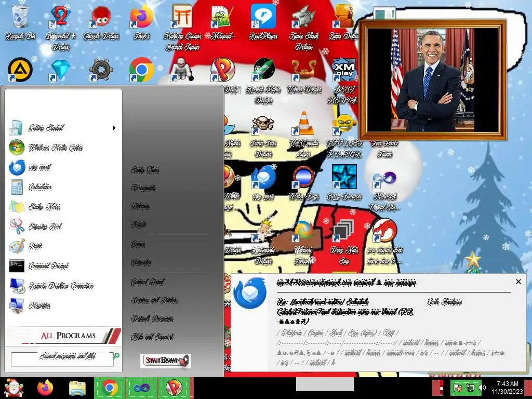Launch Rocket Mania Deluxe shortcut
The width and height of the screenshot is (532, 399).
click(x=263, y=79)
